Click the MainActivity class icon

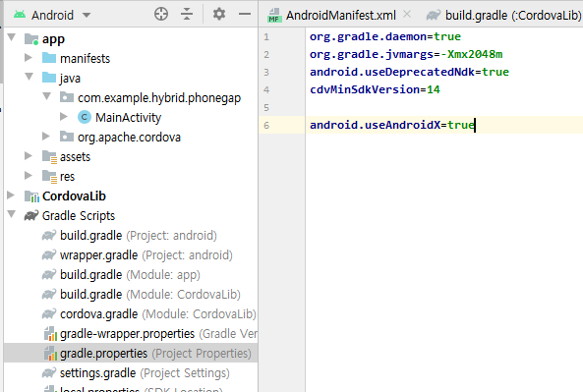coord(85,117)
